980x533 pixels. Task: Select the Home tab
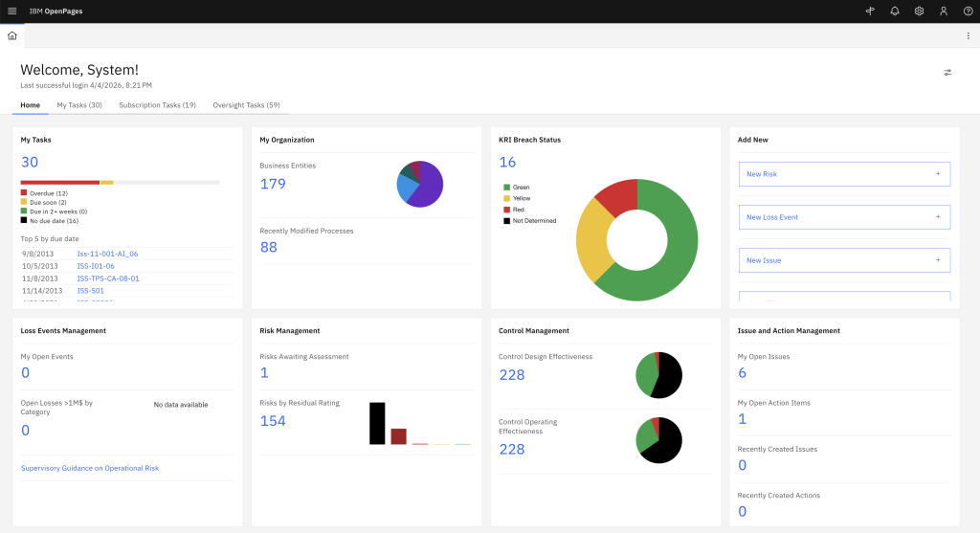(x=30, y=105)
